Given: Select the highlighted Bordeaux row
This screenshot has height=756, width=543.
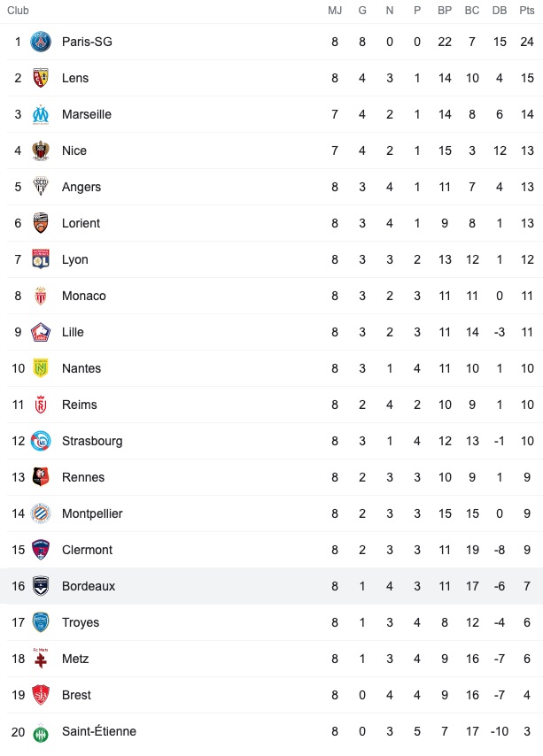Looking at the screenshot, I should pyautogui.click(x=271, y=586).
